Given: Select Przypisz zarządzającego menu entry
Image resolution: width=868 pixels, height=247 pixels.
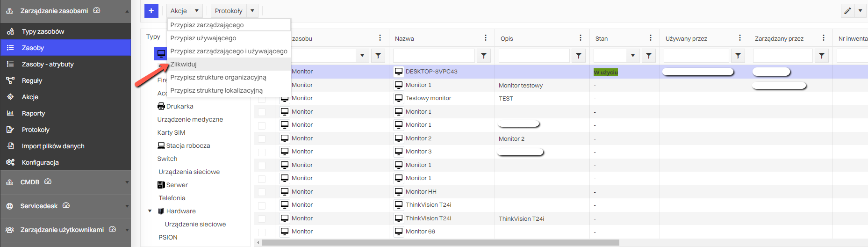Looking at the screenshot, I should [x=229, y=25].
